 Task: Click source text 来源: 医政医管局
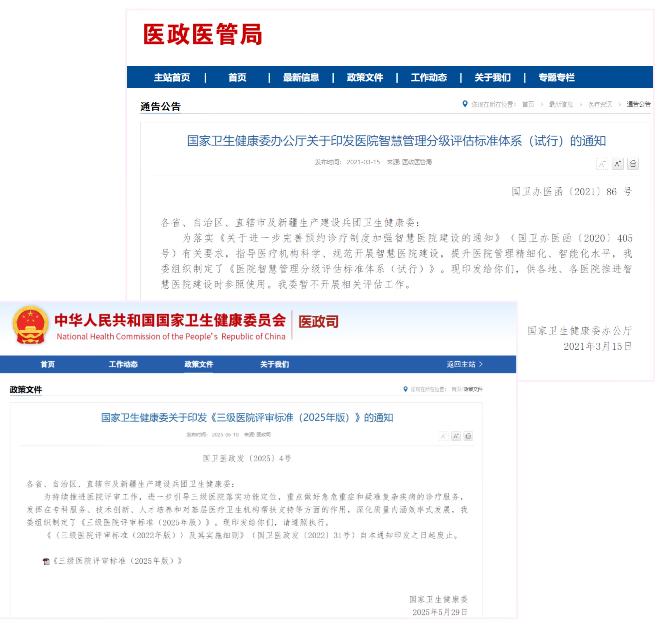pos(409,162)
